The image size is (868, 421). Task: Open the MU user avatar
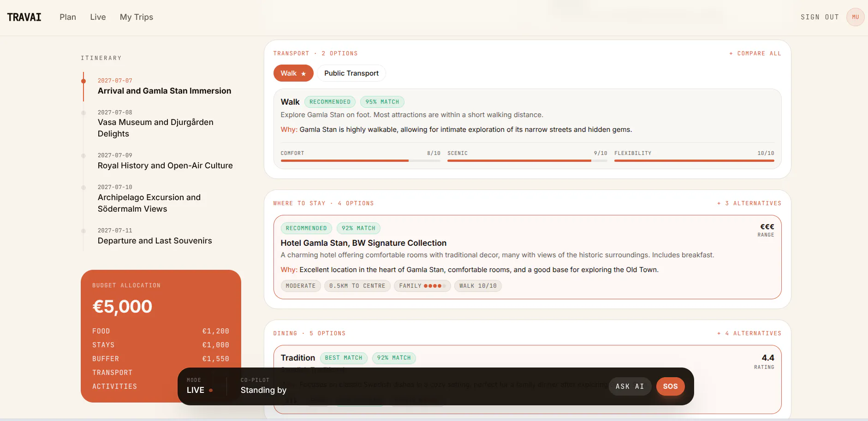tap(855, 17)
